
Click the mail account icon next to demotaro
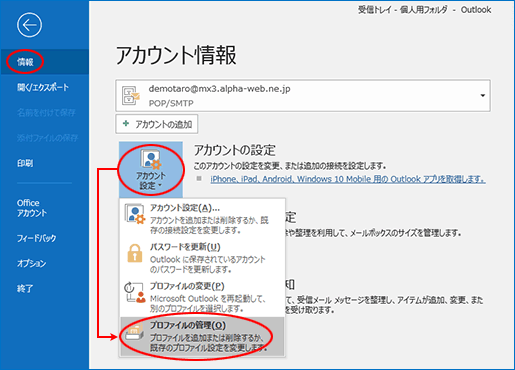tap(130, 96)
